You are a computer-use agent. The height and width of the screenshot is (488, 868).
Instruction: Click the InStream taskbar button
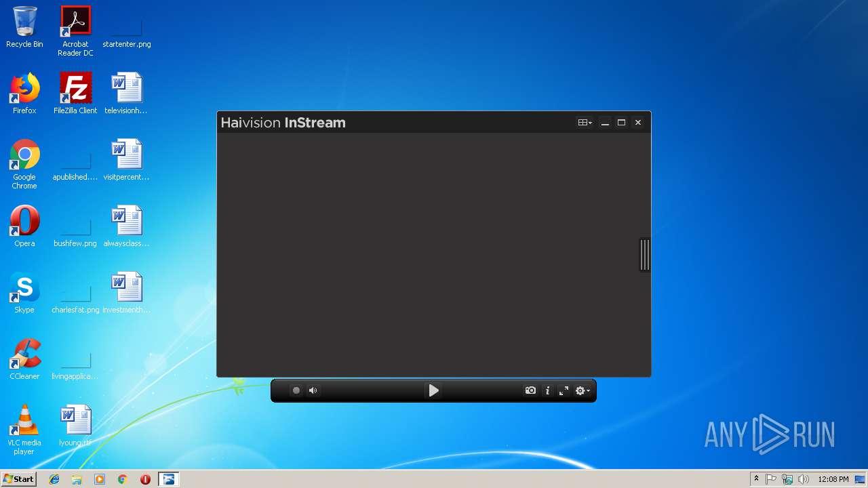[x=168, y=479]
